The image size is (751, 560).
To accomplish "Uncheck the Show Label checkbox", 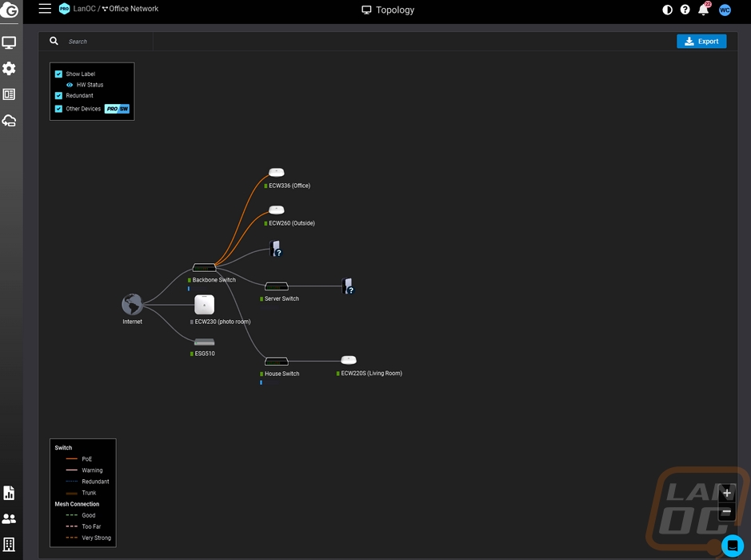I will point(58,74).
